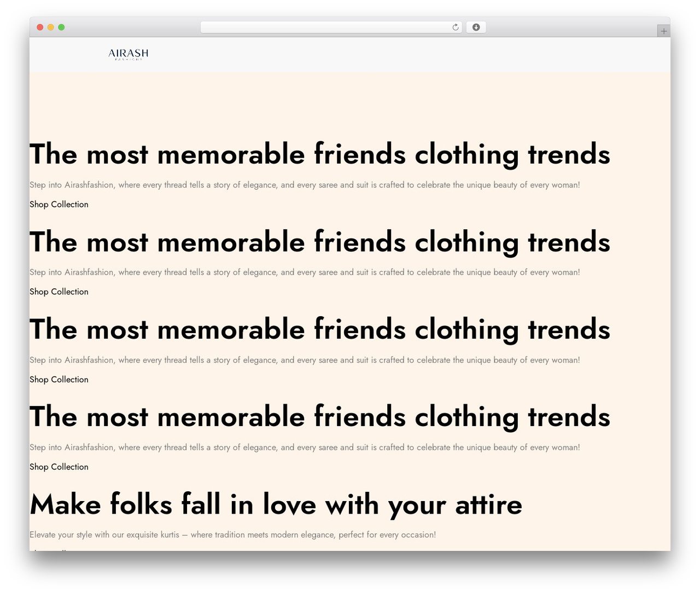Click first 'Step into Airashfashion' paragraph
This screenshot has width=700, height=593.
[305, 185]
